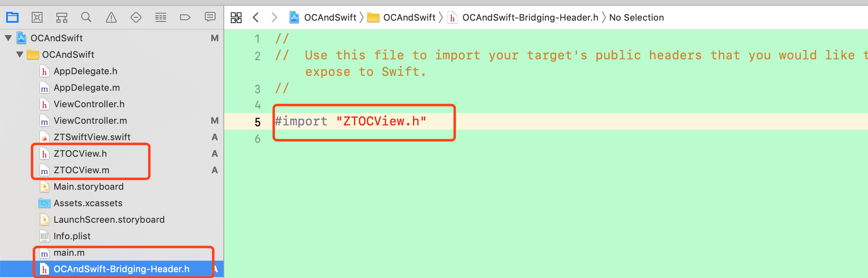868x278 pixels.
Task: Go back in editor history
Action: 256,17
